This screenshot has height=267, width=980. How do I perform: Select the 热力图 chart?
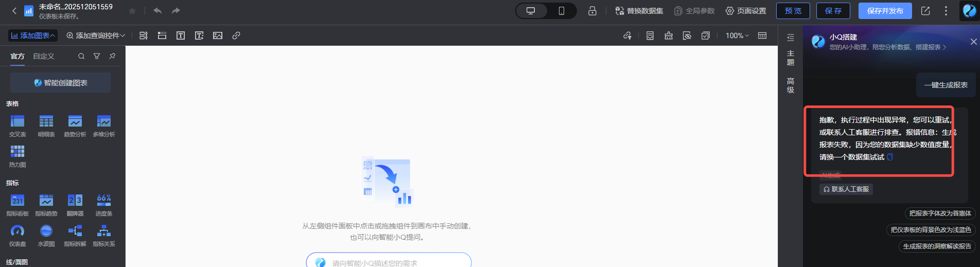click(17, 156)
